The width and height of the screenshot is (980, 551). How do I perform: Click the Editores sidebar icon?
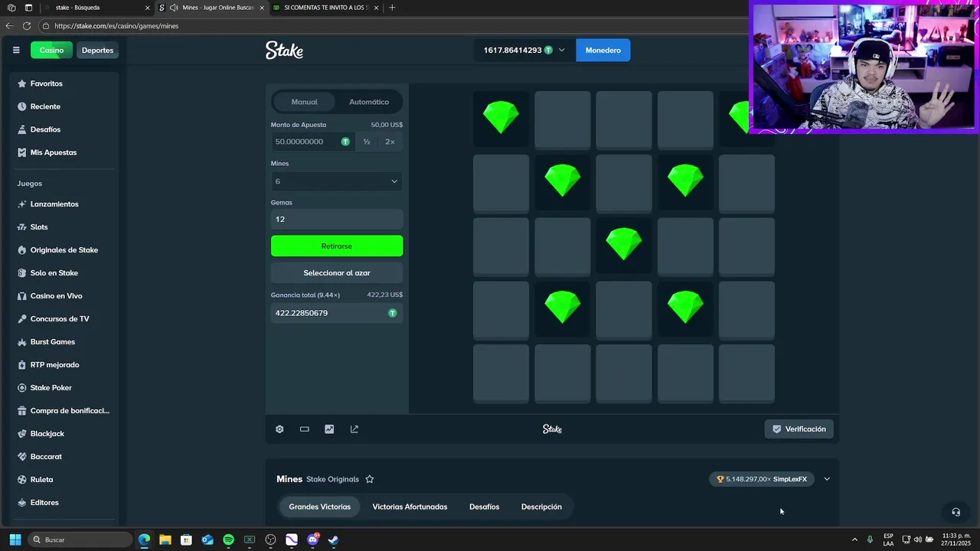[x=21, y=503]
